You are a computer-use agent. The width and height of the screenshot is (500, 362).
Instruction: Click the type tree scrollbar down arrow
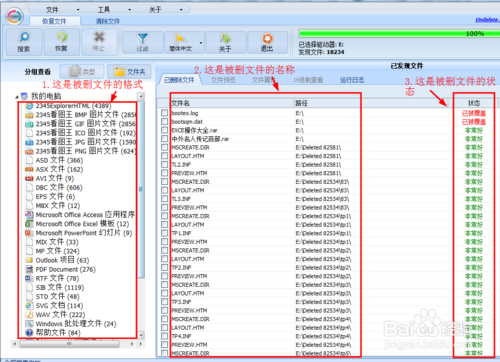click(x=141, y=334)
